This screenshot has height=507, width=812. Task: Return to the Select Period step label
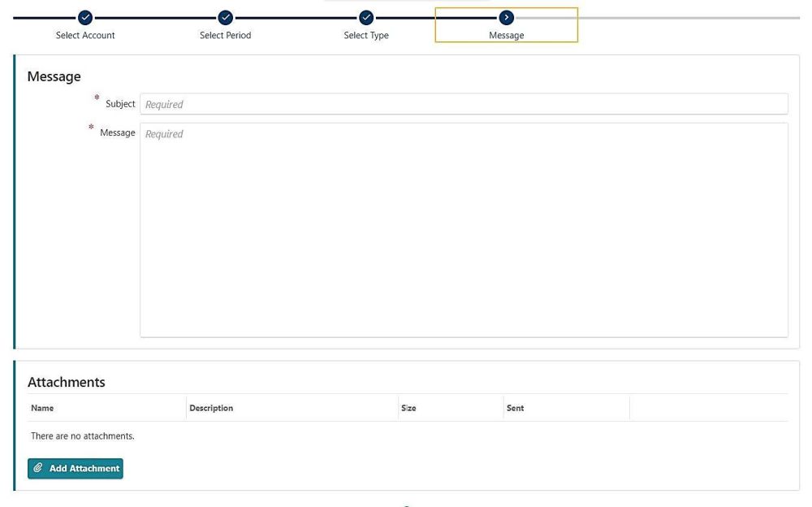(x=226, y=36)
